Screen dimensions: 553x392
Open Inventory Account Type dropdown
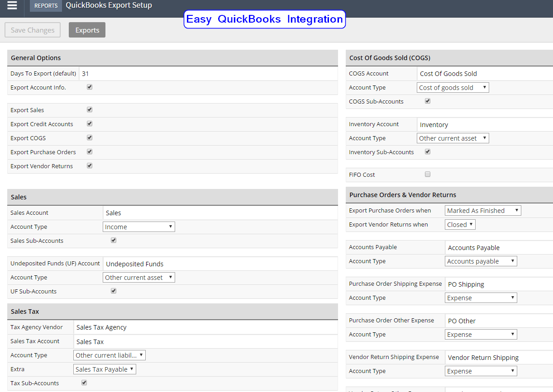pos(453,138)
